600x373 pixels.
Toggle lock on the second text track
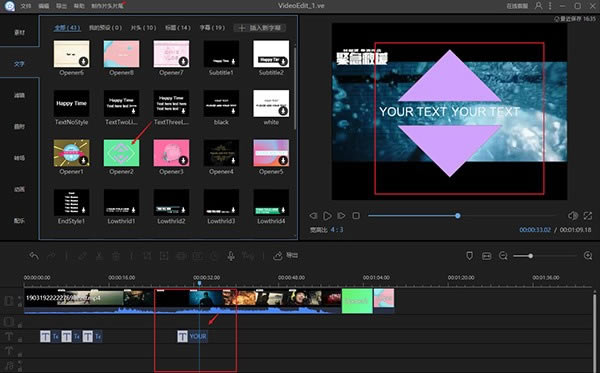coord(20,354)
